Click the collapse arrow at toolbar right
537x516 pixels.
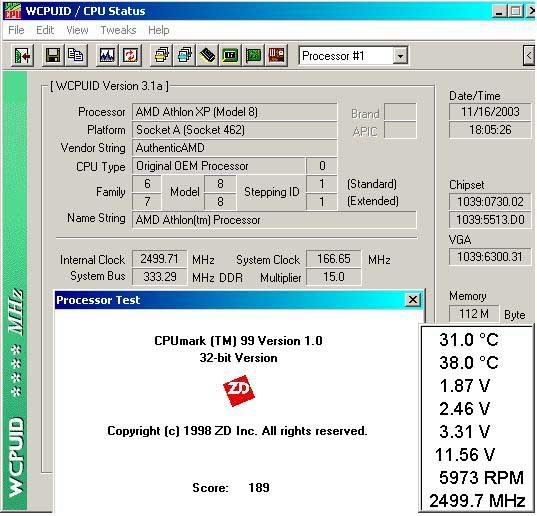529,55
